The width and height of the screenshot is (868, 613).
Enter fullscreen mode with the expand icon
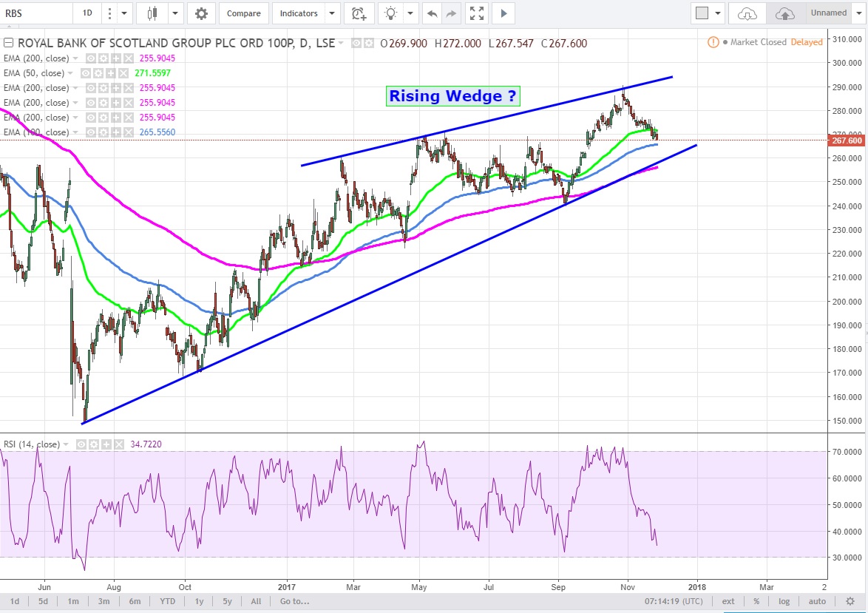click(x=477, y=13)
